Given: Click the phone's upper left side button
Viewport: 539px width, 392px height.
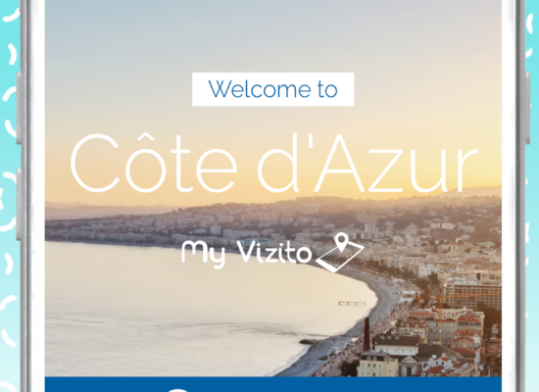Looking at the screenshot, I should coord(19,108).
